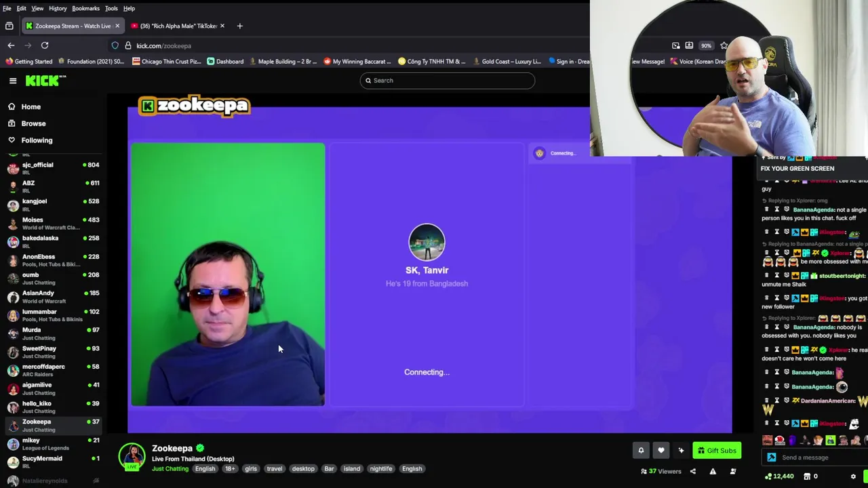Click the Just Chatting category link
The image size is (868, 488).
170,469
